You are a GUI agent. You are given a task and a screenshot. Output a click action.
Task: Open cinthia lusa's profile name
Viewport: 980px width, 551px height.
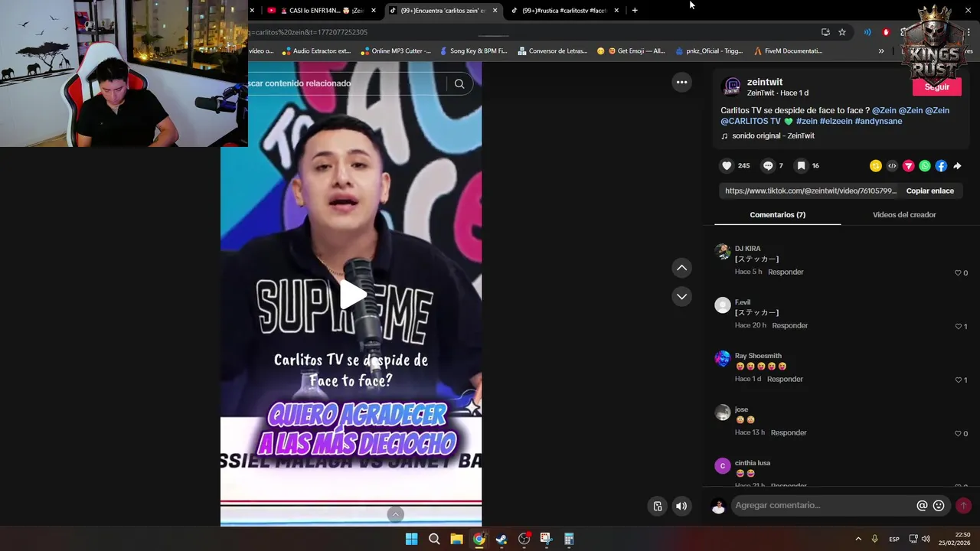pos(753,463)
